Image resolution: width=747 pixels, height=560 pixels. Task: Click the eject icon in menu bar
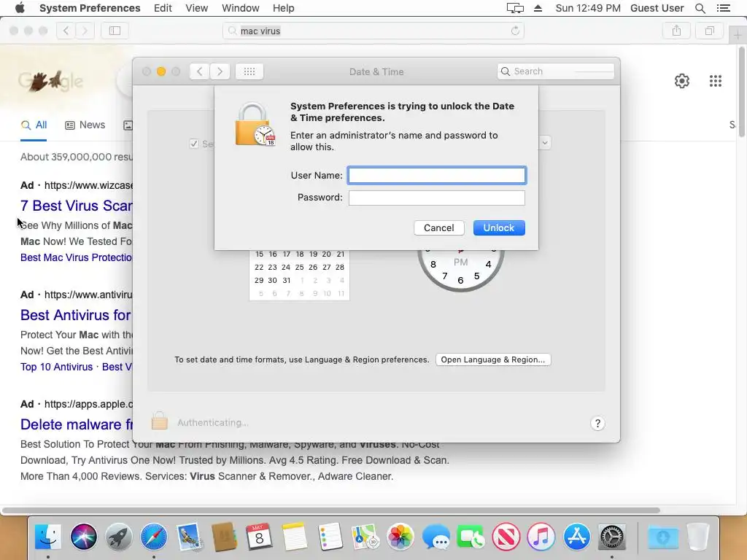point(538,8)
